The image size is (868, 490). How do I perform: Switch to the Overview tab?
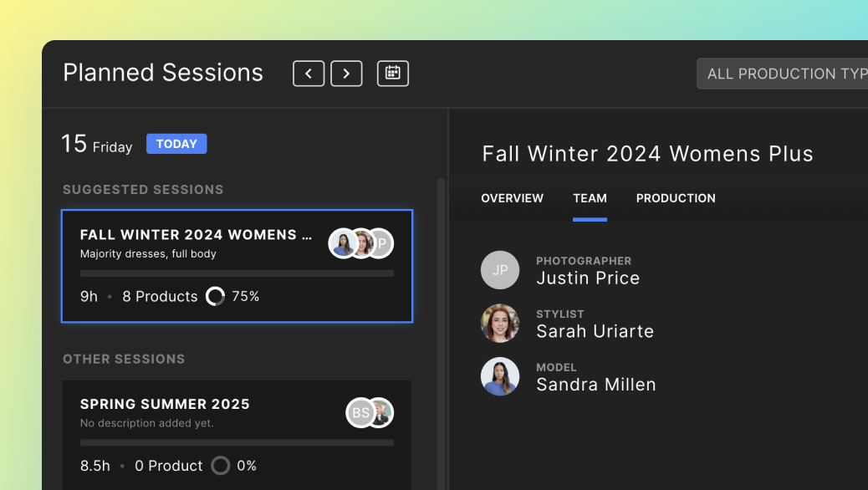(512, 198)
